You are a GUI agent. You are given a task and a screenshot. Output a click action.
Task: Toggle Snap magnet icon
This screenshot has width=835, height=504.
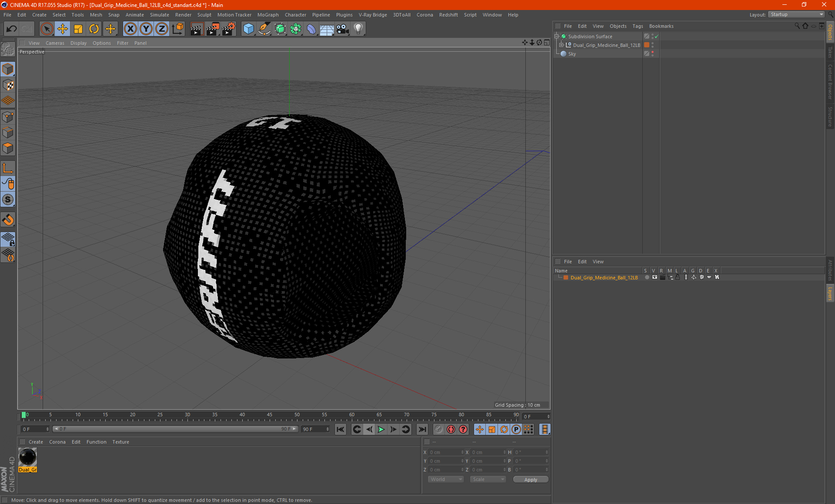point(8,220)
